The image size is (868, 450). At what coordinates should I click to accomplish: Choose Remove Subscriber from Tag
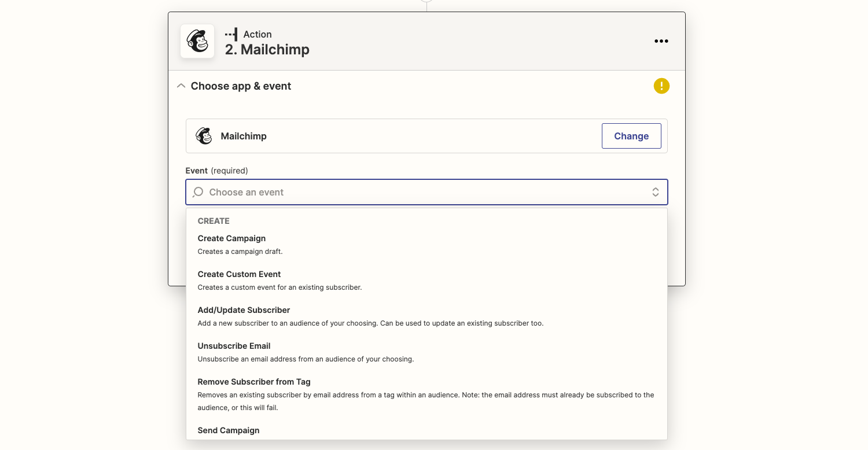(x=254, y=382)
